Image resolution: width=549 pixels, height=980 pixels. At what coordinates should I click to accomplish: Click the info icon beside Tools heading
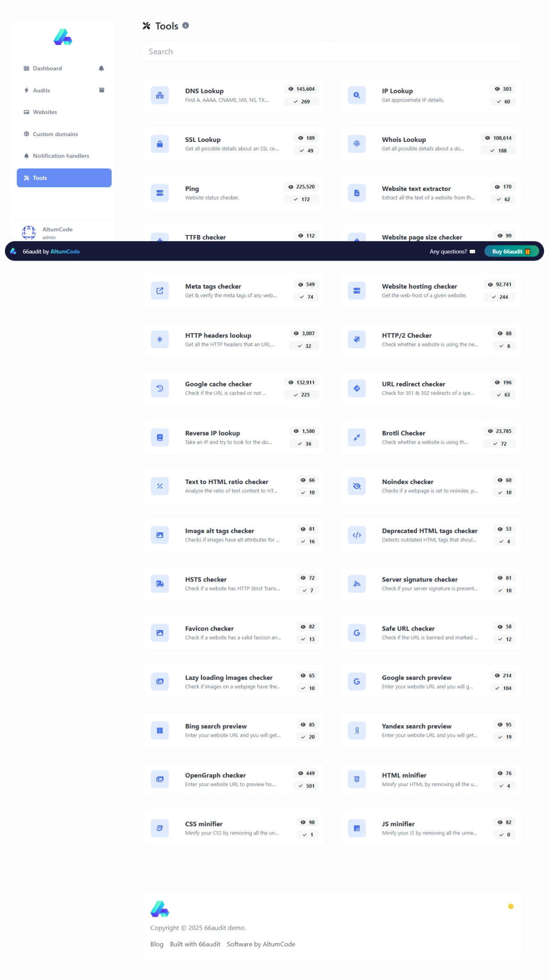186,26
